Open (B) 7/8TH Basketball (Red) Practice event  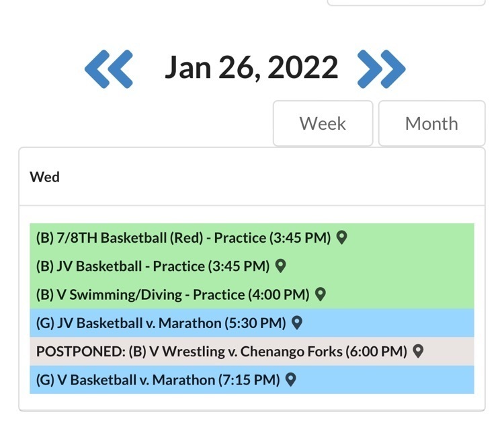pyautogui.click(x=183, y=238)
